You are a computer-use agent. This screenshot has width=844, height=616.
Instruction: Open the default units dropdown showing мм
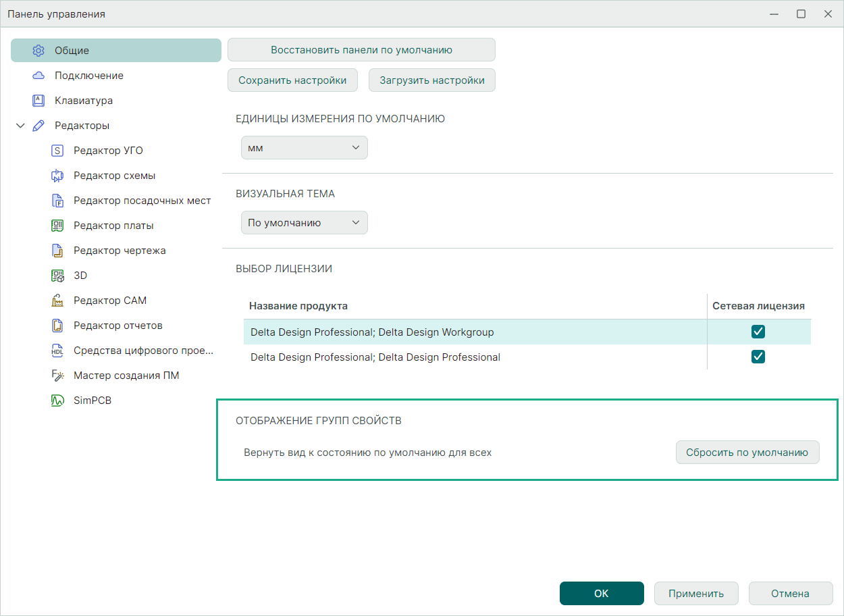304,148
